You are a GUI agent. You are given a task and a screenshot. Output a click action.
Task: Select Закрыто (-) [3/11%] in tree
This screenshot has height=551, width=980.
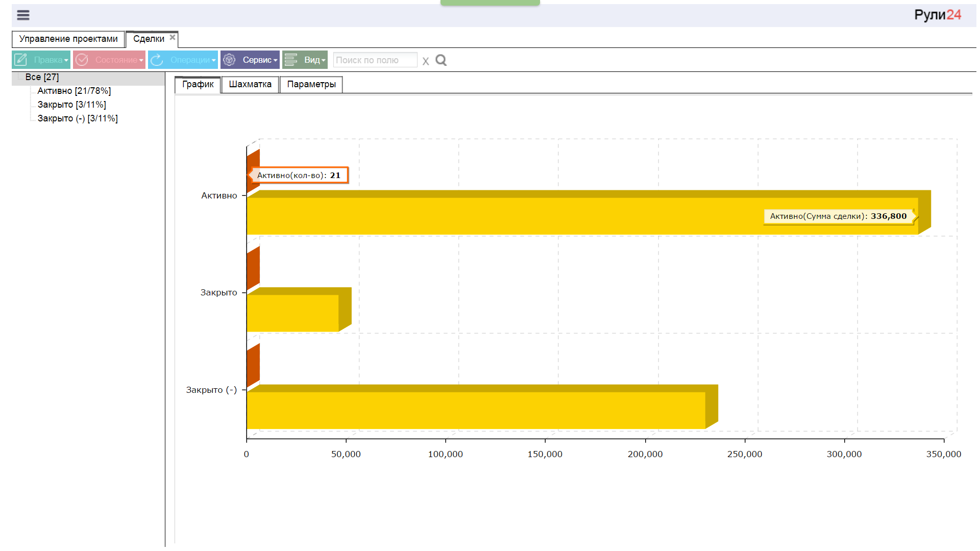click(x=78, y=118)
